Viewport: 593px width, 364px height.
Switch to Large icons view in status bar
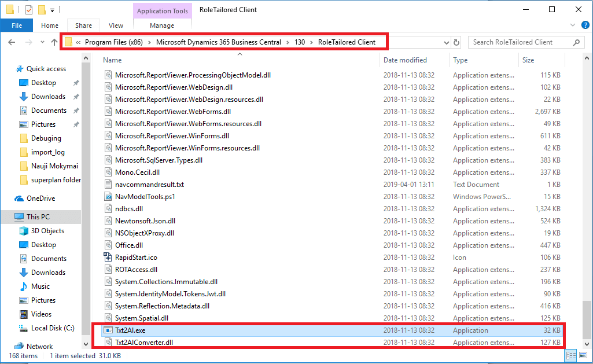(x=583, y=356)
